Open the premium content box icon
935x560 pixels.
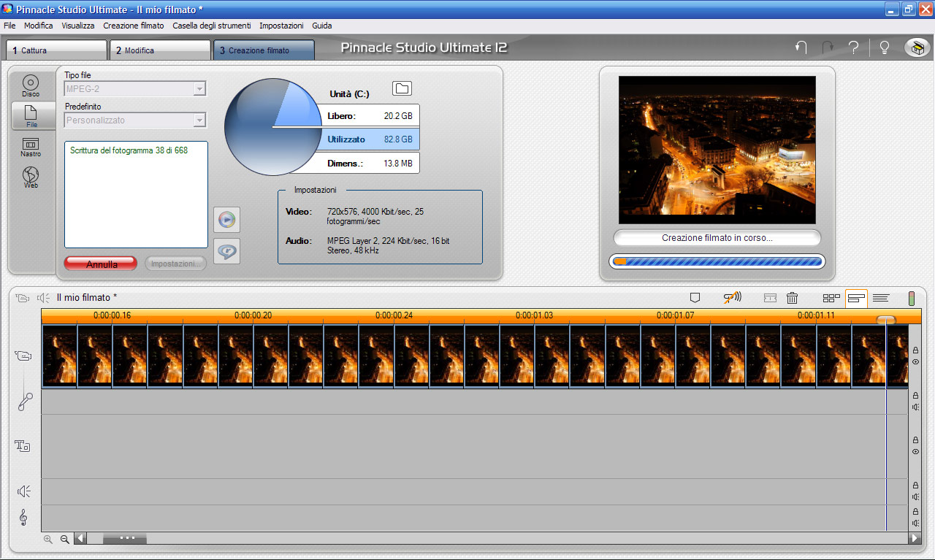(x=917, y=48)
